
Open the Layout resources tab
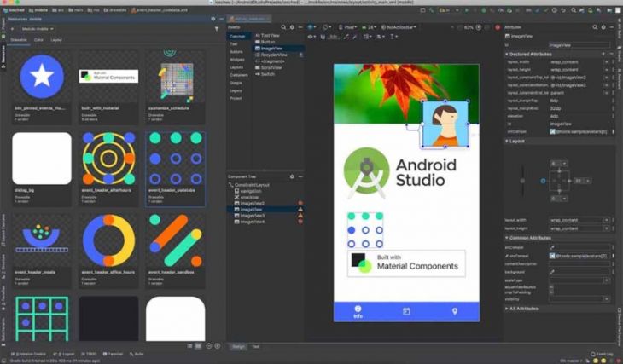(56, 40)
